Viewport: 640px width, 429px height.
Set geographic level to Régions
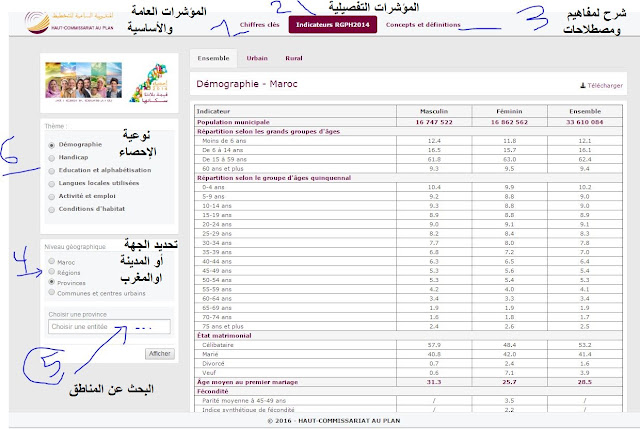click(x=51, y=271)
